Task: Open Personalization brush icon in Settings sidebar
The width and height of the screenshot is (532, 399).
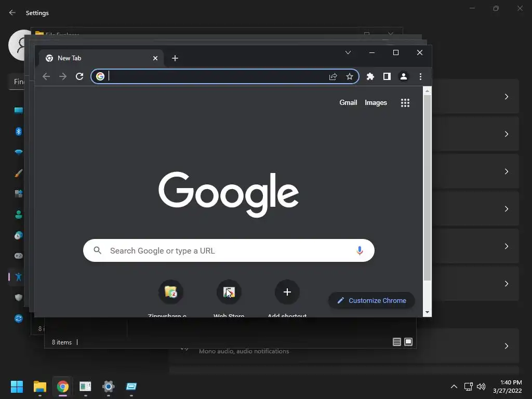Action: tap(19, 173)
